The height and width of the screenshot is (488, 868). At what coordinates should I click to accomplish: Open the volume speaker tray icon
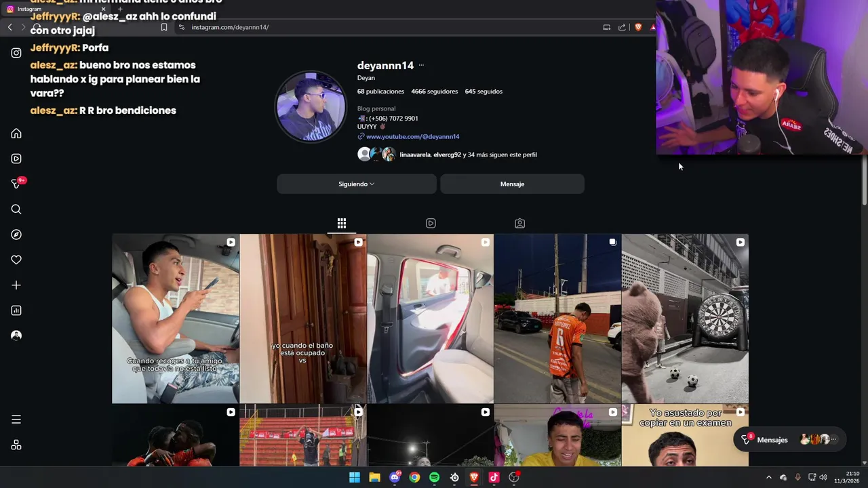pos(823,477)
